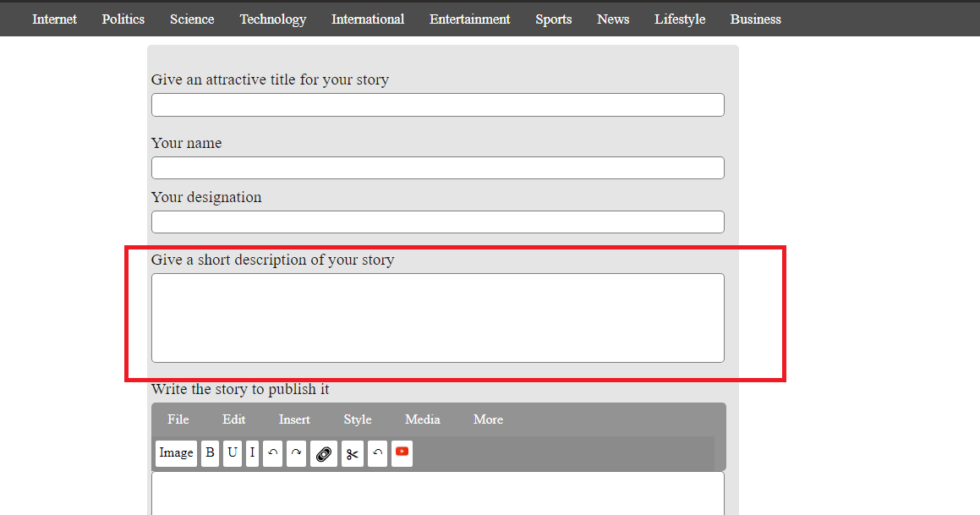
Task: Click the "Your name" label
Action: pos(186,143)
